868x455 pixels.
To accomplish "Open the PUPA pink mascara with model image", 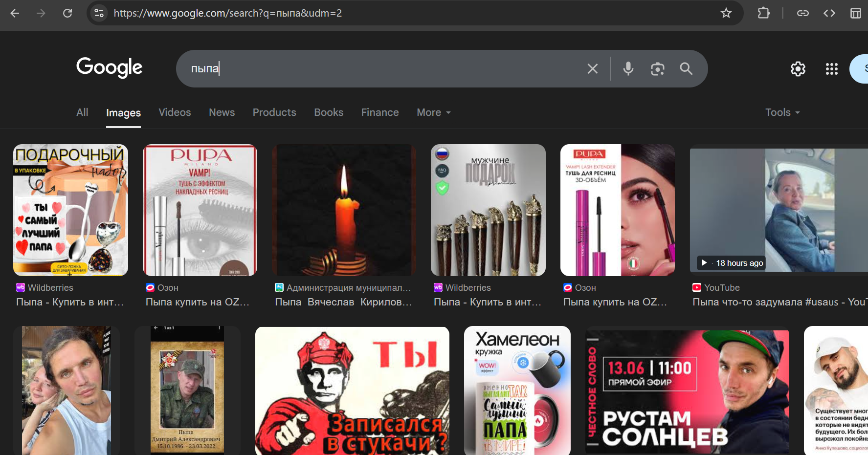I will tap(618, 210).
